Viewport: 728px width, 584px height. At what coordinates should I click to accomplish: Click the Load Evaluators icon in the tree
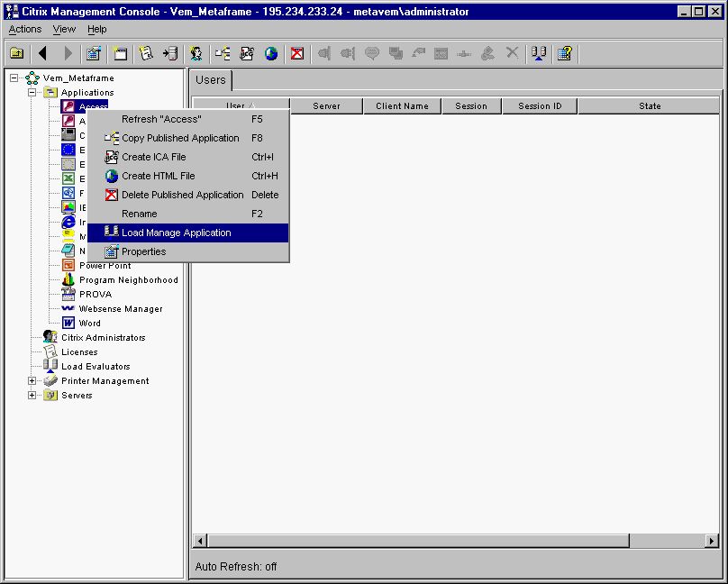click(50, 366)
